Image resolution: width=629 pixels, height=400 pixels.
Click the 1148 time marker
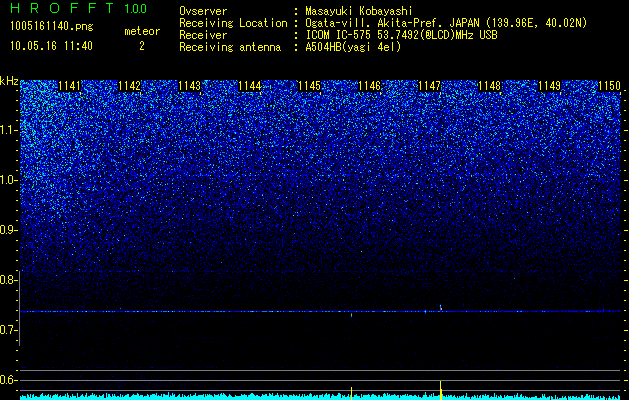(489, 86)
